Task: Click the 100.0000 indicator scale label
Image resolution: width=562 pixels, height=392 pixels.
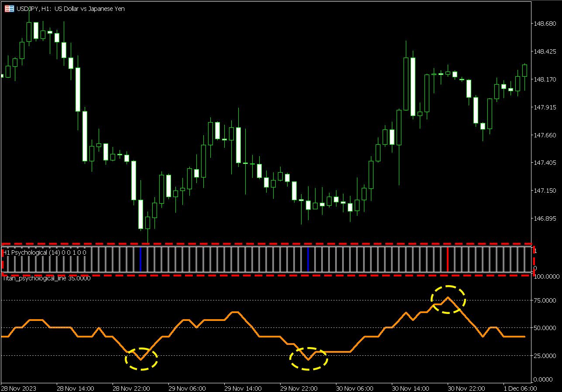Action: click(x=547, y=276)
